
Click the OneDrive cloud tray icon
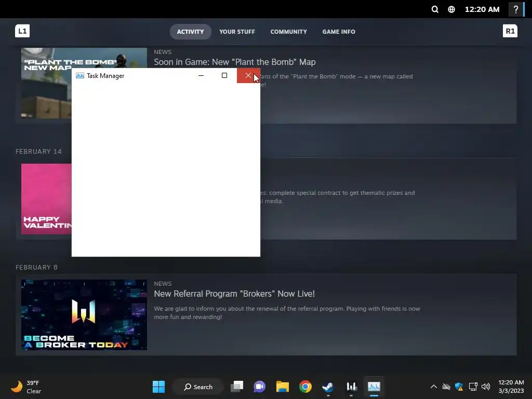(x=446, y=387)
